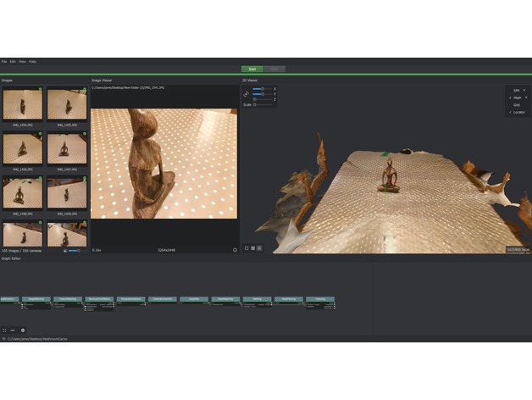Image resolution: width=532 pixels, height=400 pixels.
Task: Open the File menu
Action: (4, 61)
